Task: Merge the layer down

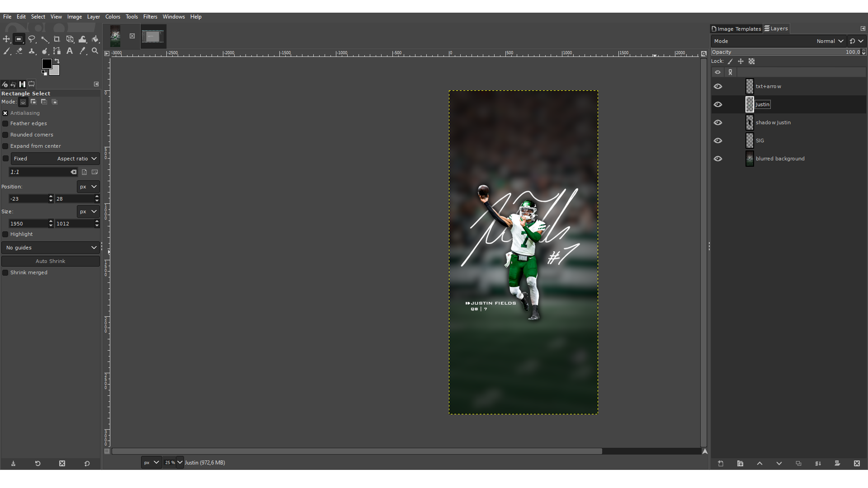Action: (x=818, y=464)
